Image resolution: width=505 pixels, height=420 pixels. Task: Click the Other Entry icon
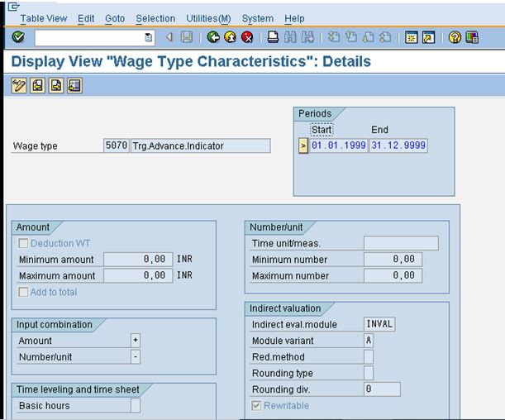pos(74,86)
